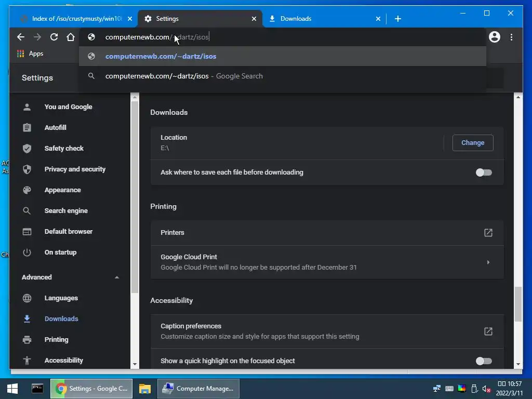
Task: Click inside the address bar text
Action: pos(157,37)
